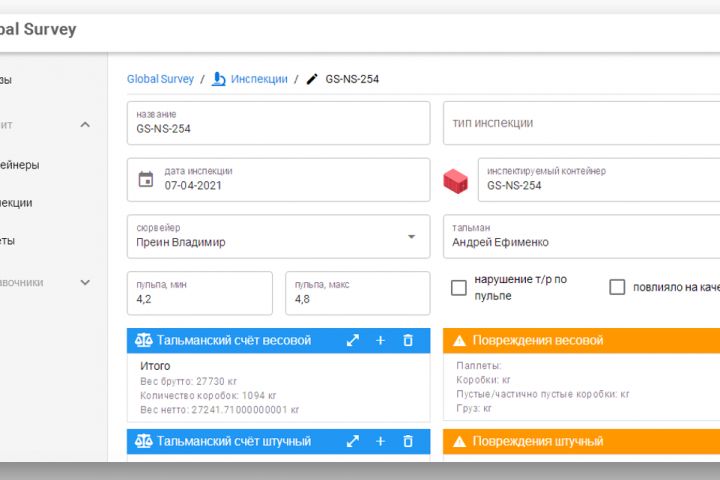Click the microscope icon beside Инспекции
The height and width of the screenshot is (480, 720).
pos(219,79)
